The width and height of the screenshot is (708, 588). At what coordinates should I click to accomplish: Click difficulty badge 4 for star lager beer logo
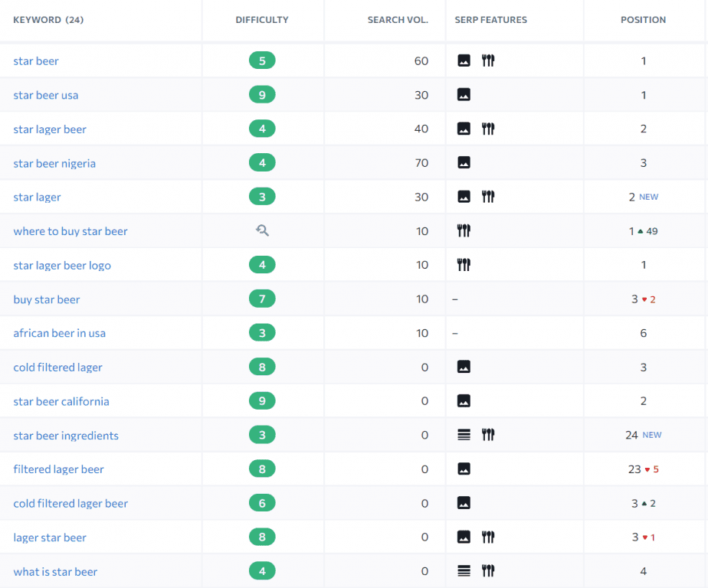point(262,264)
